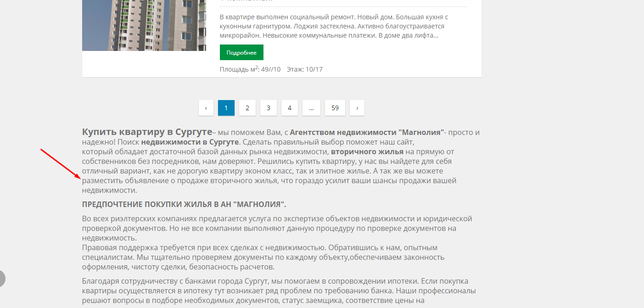Click description starting В квартире выполнен социальный ремонт
The width and height of the screenshot is (644, 308).
[334, 26]
